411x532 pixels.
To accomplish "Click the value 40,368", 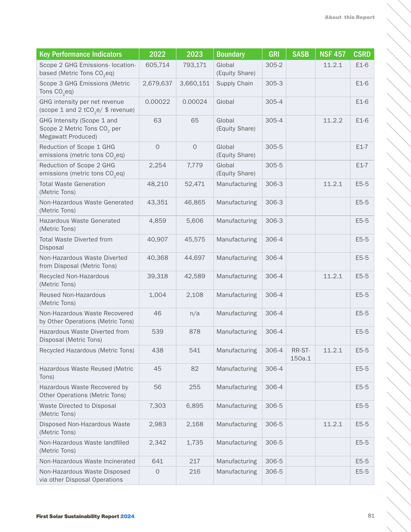I will (158, 258).
